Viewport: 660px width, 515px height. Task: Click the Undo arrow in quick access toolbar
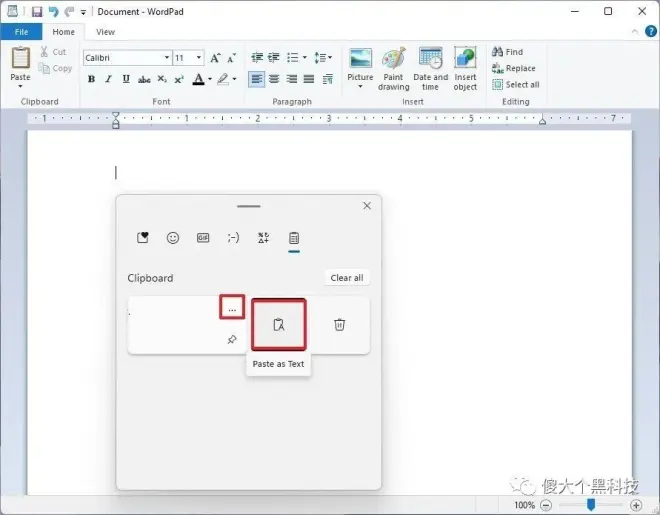(53, 11)
